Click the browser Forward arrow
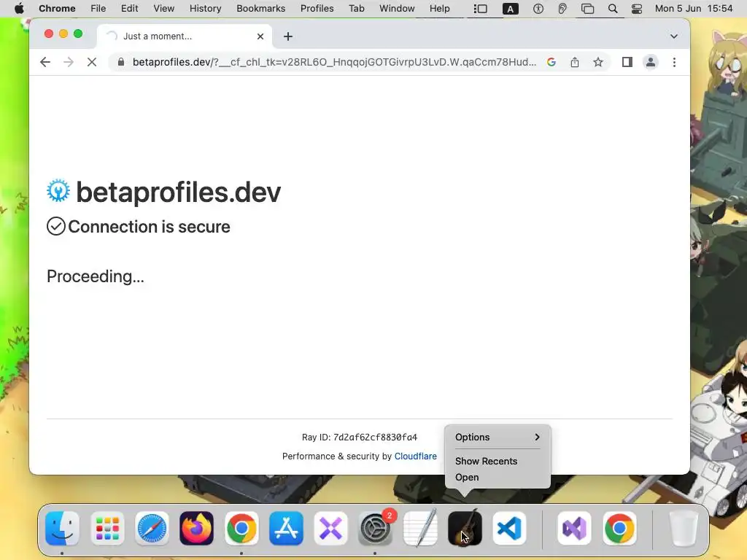The width and height of the screenshot is (747, 560). point(69,62)
